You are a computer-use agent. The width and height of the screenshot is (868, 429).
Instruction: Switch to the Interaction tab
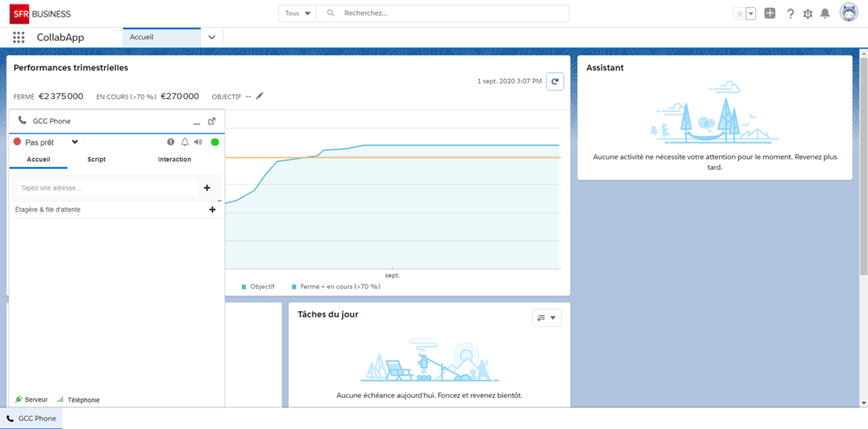[x=174, y=160]
